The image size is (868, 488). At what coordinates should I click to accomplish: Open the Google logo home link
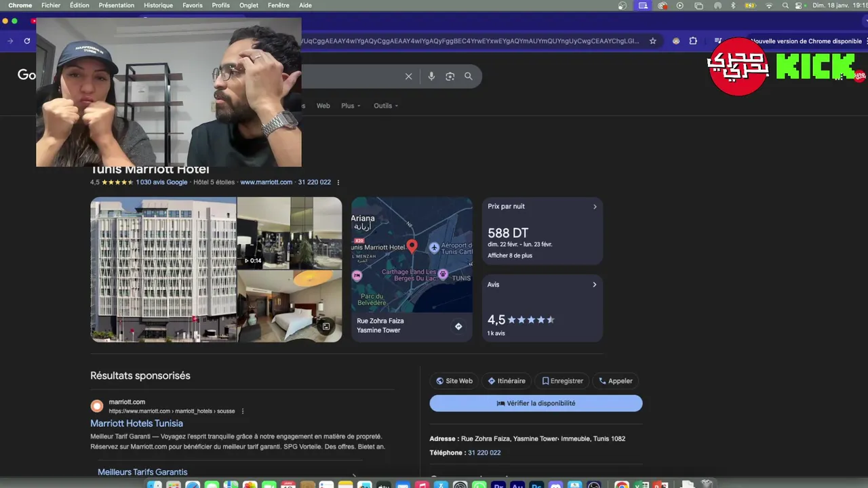26,75
